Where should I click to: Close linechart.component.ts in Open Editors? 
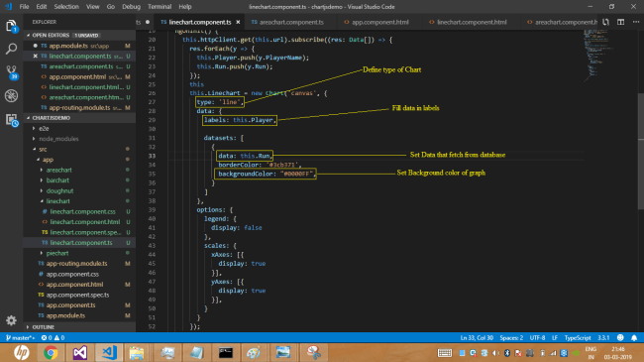[x=36, y=56]
